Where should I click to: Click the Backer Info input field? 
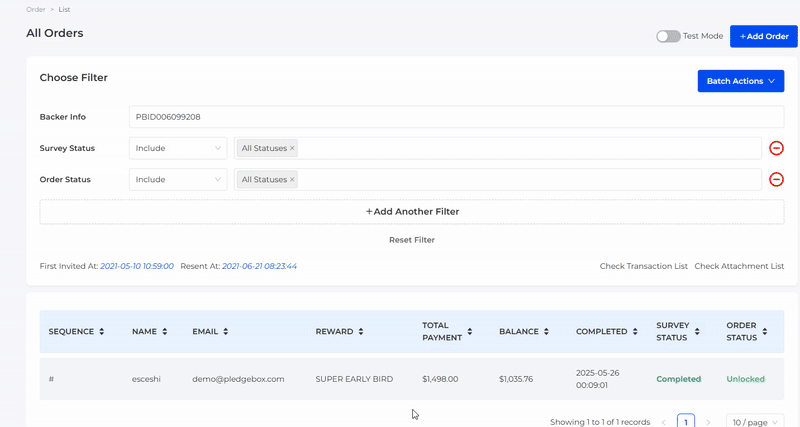456,117
